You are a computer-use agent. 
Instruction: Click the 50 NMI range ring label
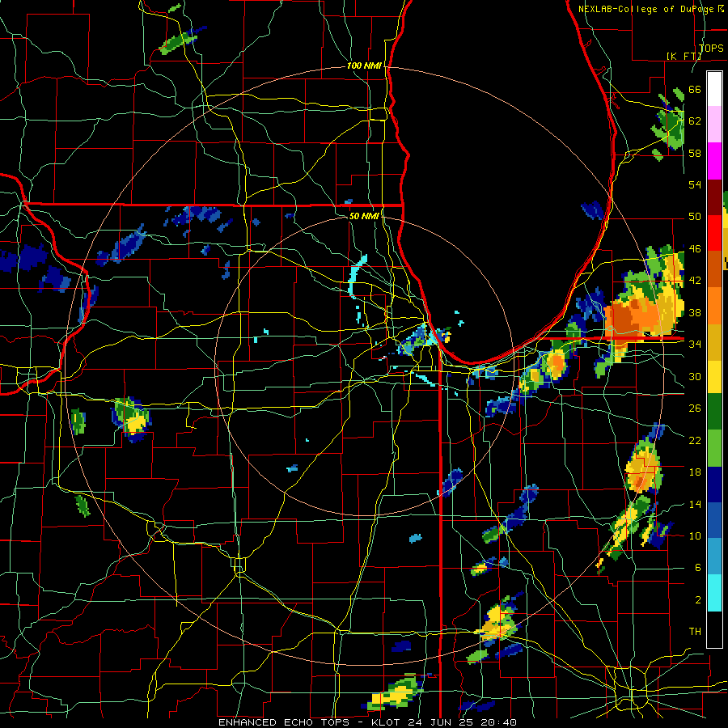(363, 216)
